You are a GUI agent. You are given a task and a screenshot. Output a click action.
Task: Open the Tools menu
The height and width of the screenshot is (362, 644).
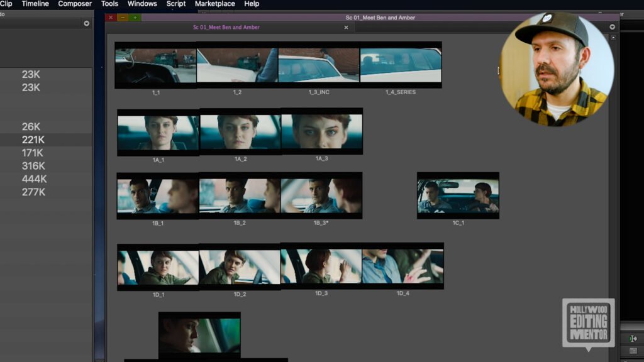point(109,4)
